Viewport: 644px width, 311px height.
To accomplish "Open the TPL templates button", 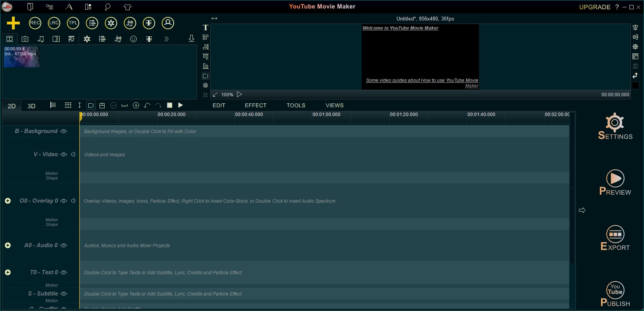I will pyautogui.click(x=73, y=23).
